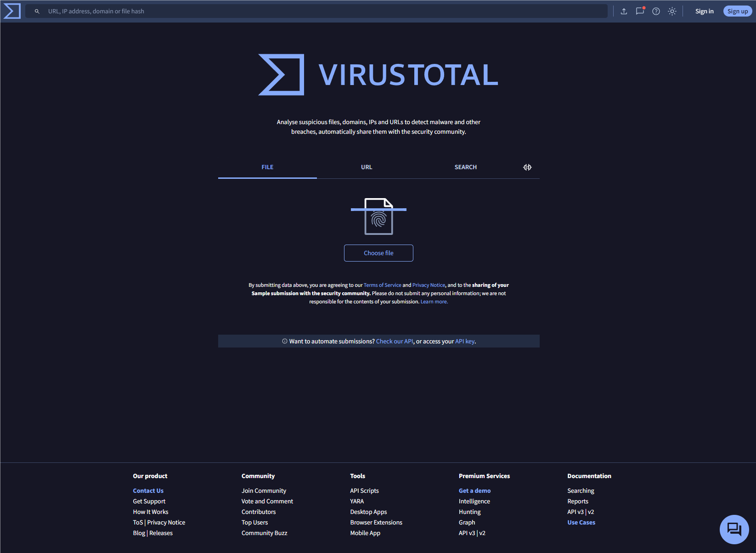Open Top Users link
This screenshot has height=553, width=756.
click(254, 523)
